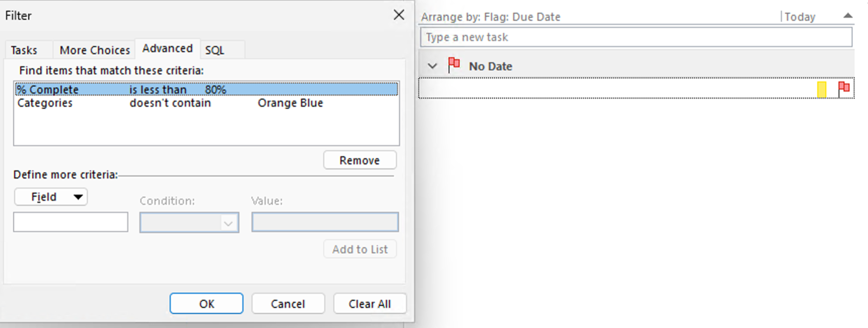Viewport: 868px width, 328px height.
Task: Open the More Choices tab
Action: click(94, 50)
